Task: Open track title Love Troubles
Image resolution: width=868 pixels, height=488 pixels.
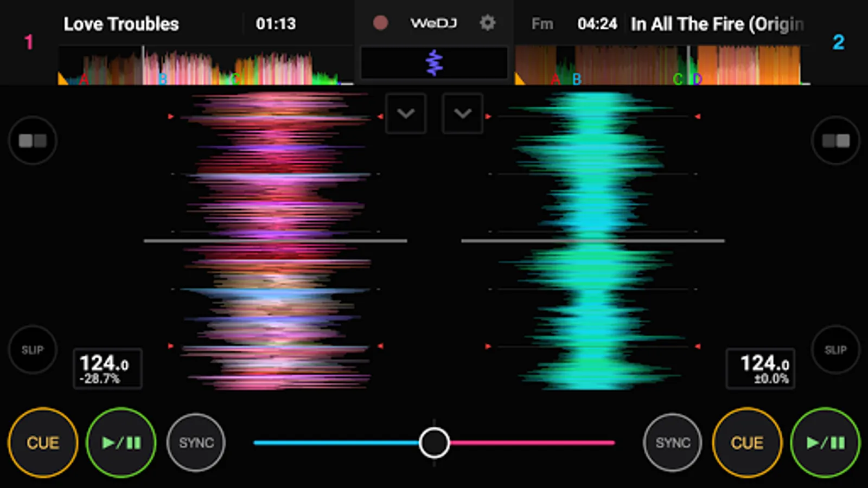Action: (121, 24)
